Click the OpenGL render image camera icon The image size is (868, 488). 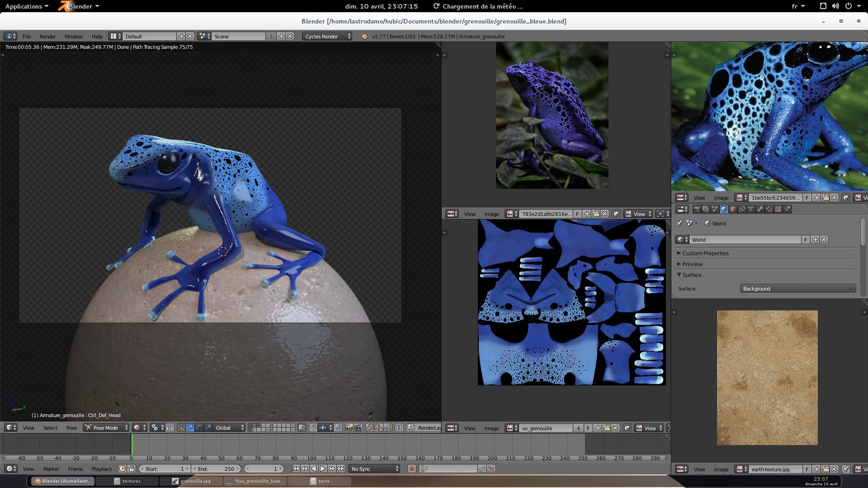(349, 428)
